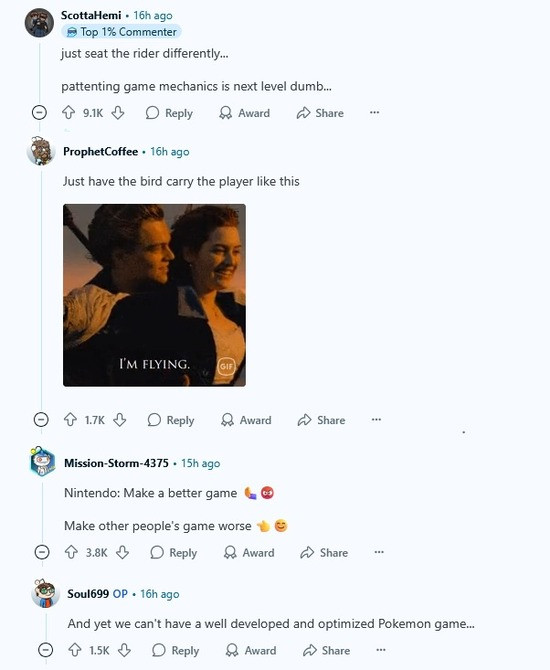Click the Top 1% Commenter badge

click(121, 32)
